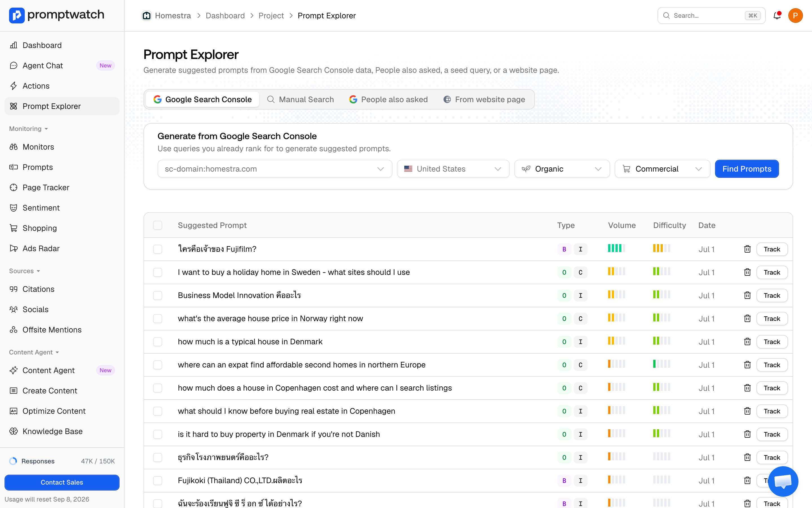Open the chat support bubble
812x508 pixels.
783,481
